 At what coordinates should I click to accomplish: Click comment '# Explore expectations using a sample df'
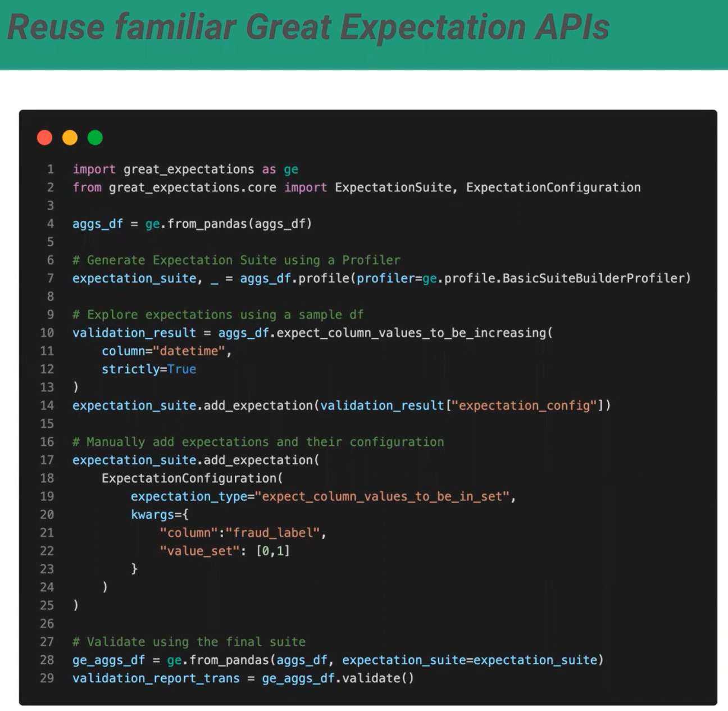[x=218, y=315]
